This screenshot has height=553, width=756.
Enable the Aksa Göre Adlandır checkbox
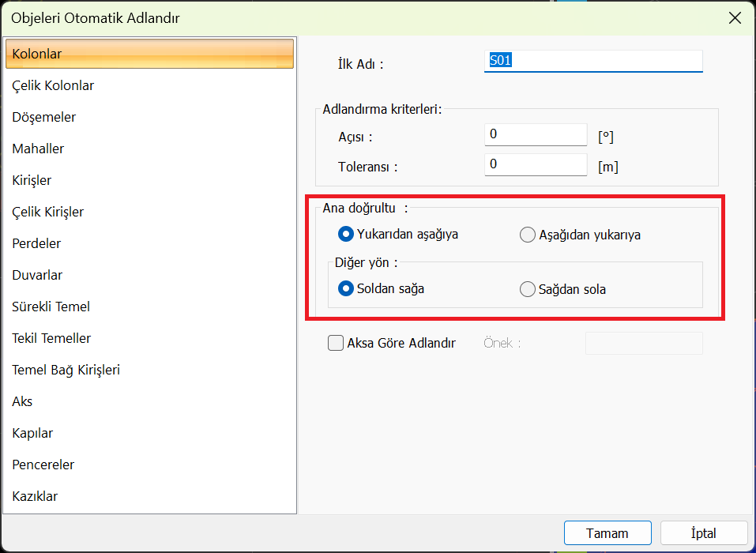(x=336, y=343)
